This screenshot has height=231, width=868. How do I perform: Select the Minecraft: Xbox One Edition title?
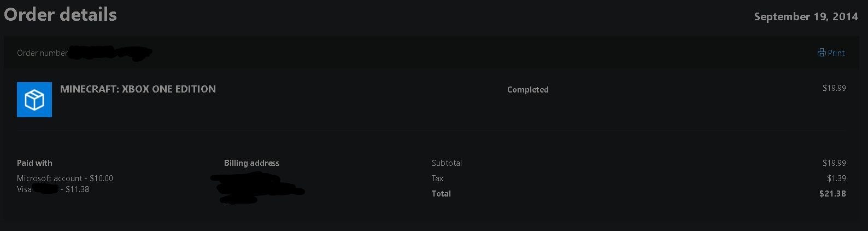coord(138,89)
